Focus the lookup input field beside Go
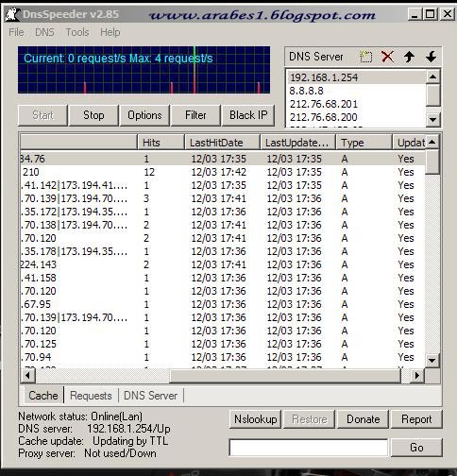The height and width of the screenshot is (476, 457). point(309,448)
